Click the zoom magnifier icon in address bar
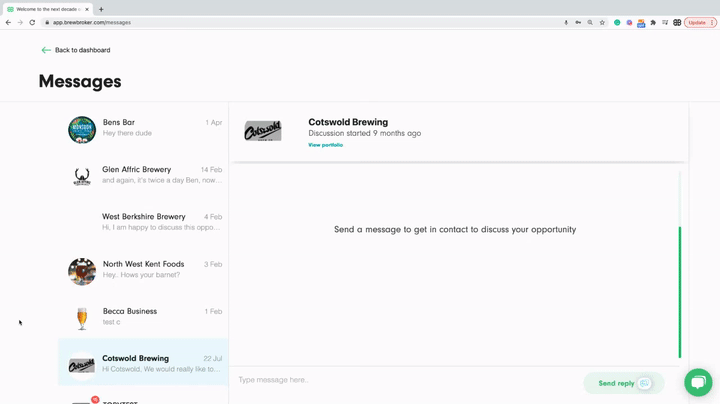This screenshot has width=720, height=404. [x=590, y=22]
